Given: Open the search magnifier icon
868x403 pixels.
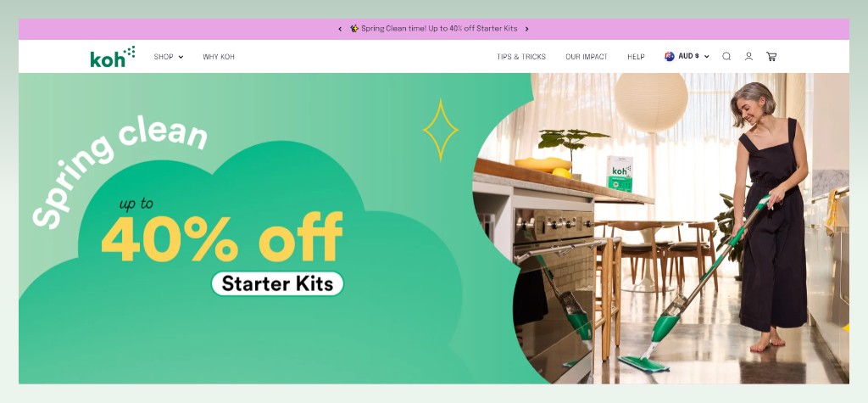Looking at the screenshot, I should 726,56.
